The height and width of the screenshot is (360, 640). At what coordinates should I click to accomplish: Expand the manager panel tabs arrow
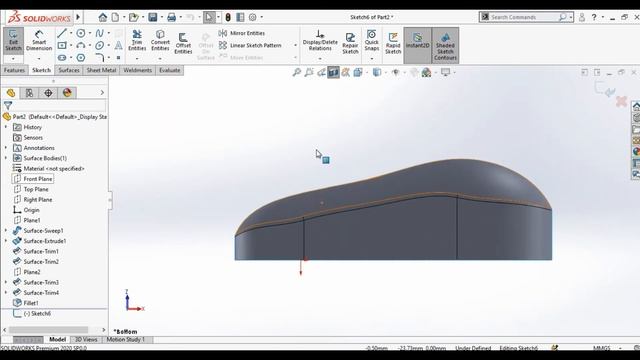click(x=102, y=93)
